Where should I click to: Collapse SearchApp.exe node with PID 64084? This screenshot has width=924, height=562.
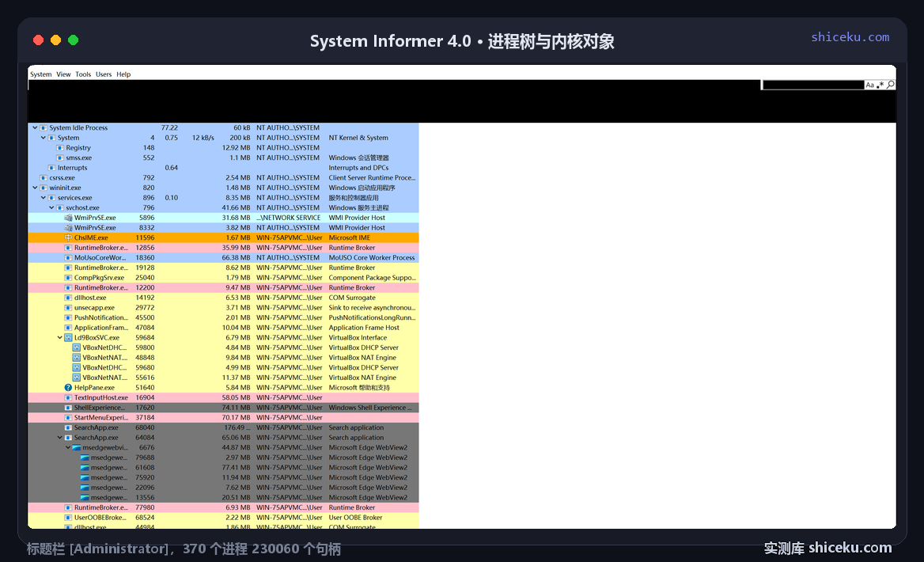click(60, 439)
